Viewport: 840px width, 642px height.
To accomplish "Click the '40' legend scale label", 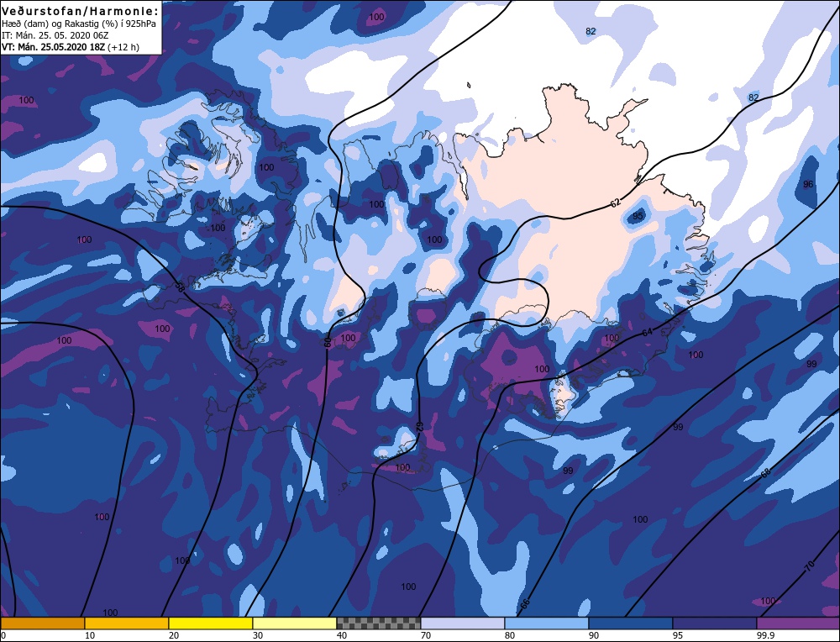I will pos(342,635).
